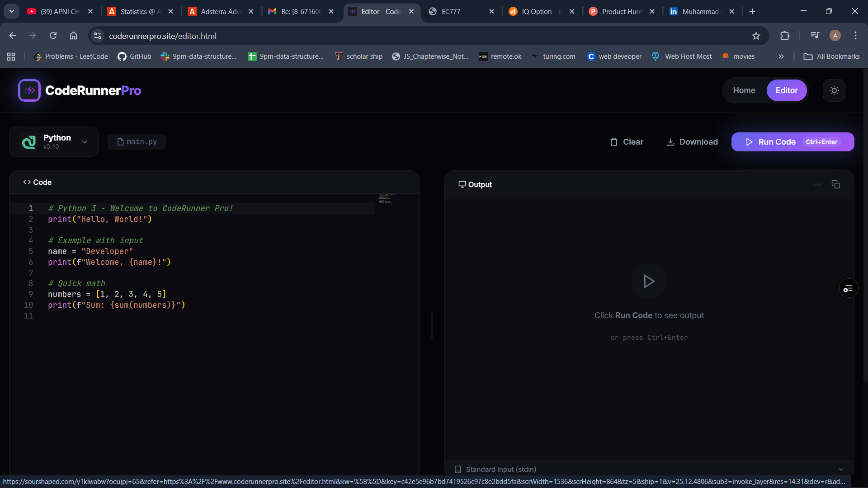Image resolution: width=868 pixels, height=488 pixels.
Task: Click the Standard Input book icon
Action: point(458,469)
